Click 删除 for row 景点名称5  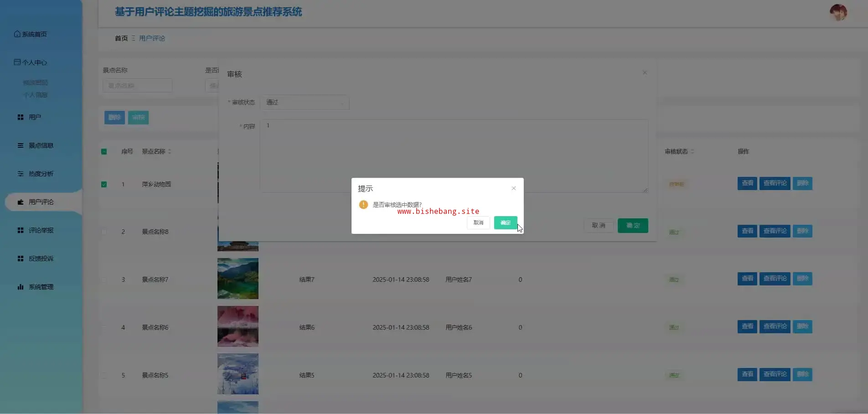(802, 374)
